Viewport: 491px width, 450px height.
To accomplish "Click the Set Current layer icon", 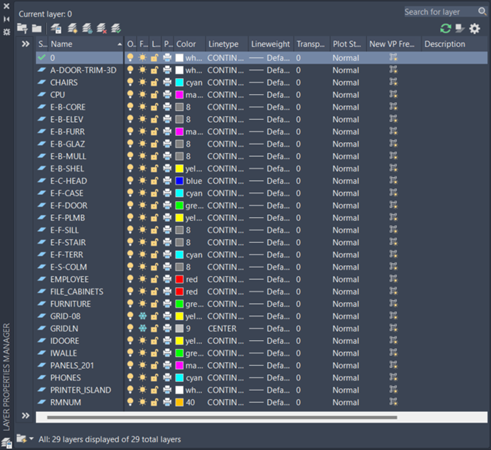I will pos(116,29).
